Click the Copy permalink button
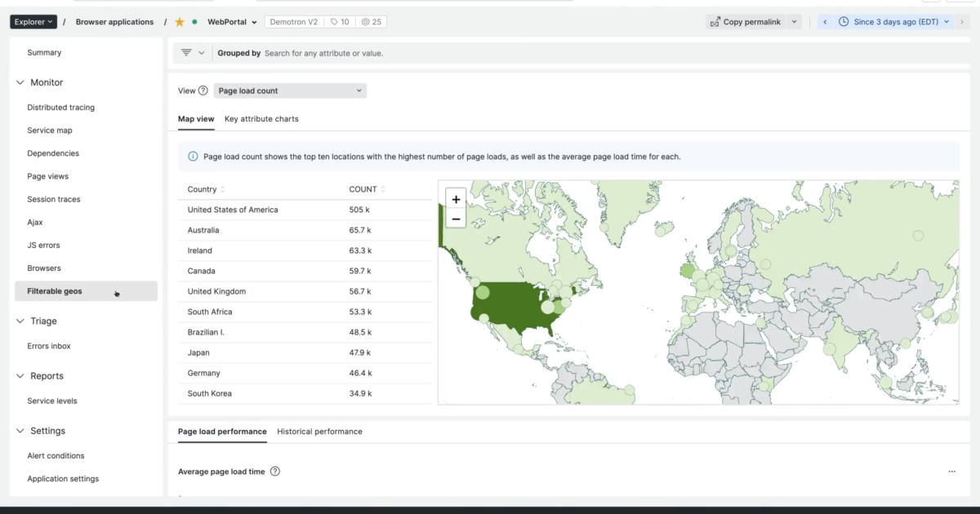Image resolution: width=980 pixels, height=514 pixels. point(747,22)
